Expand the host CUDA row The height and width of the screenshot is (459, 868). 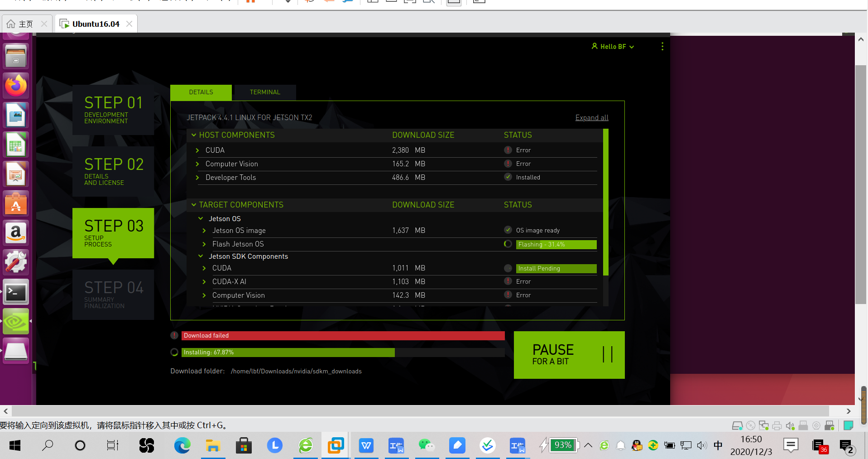(x=197, y=150)
